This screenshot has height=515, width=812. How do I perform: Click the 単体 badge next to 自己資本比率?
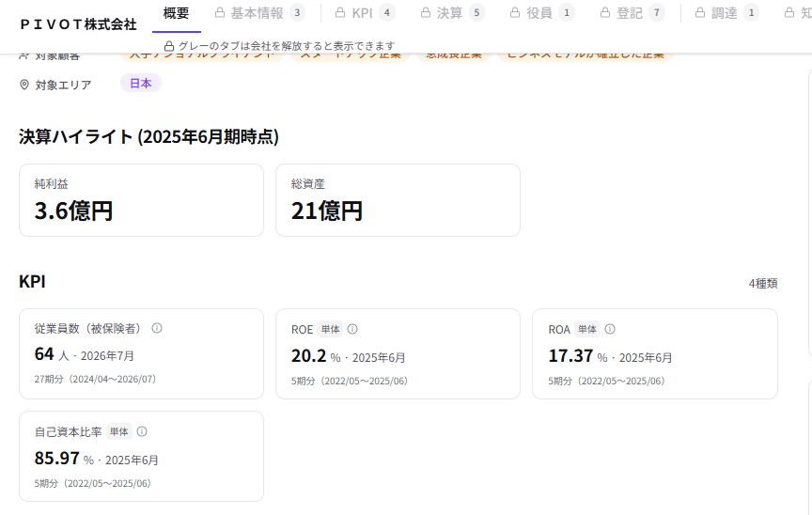click(x=119, y=431)
